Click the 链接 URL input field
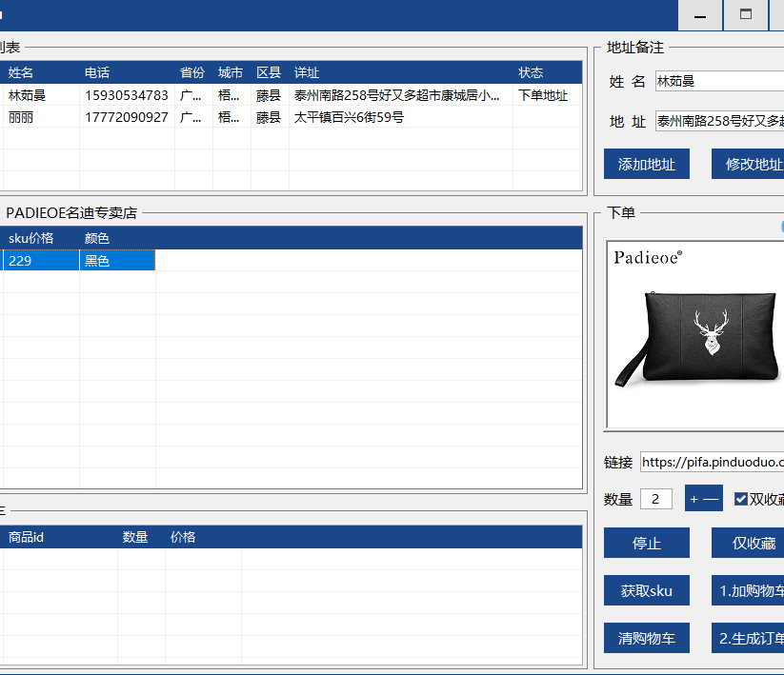 click(x=712, y=463)
